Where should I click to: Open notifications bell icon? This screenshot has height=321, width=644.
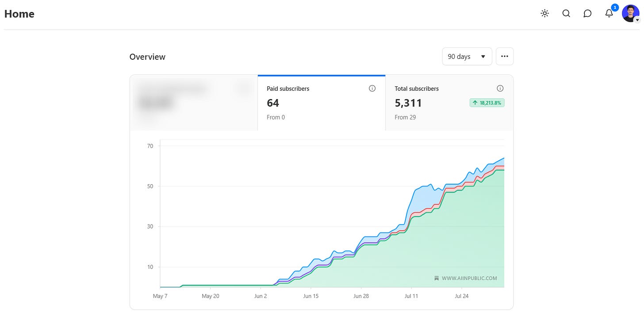pos(609,13)
